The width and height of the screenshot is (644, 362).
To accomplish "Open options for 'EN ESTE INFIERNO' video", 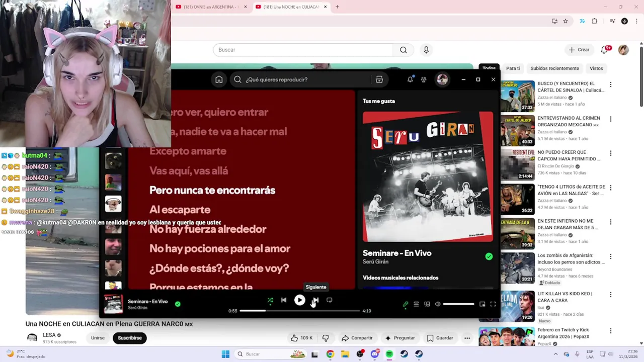I will pyautogui.click(x=611, y=222).
